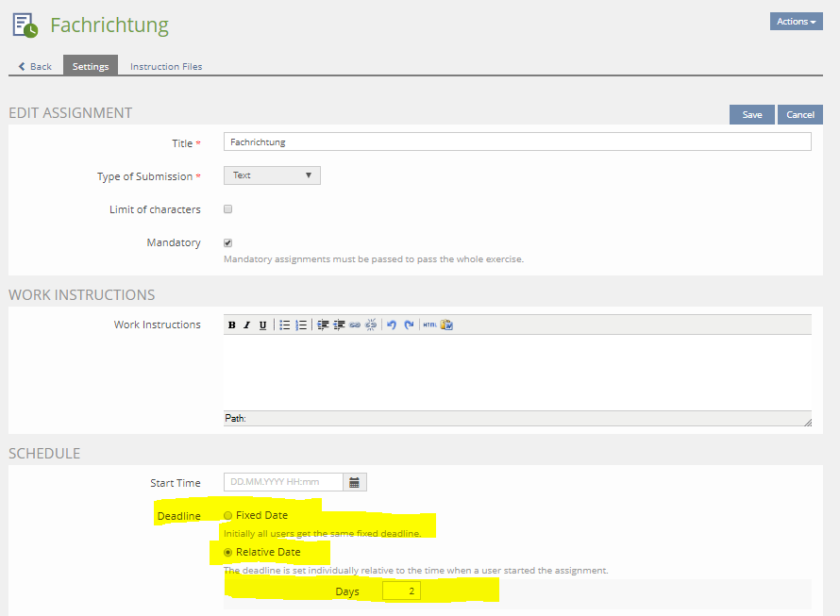Save the assignment settings

pyautogui.click(x=751, y=114)
